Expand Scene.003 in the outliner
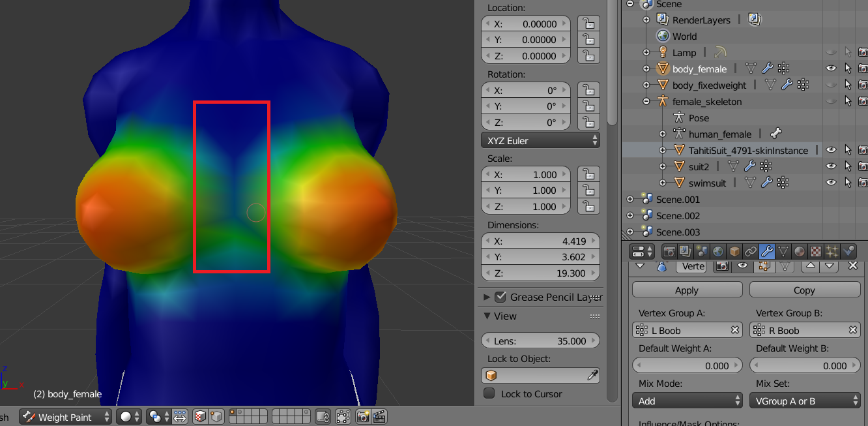This screenshot has height=426, width=868. tap(630, 232)
